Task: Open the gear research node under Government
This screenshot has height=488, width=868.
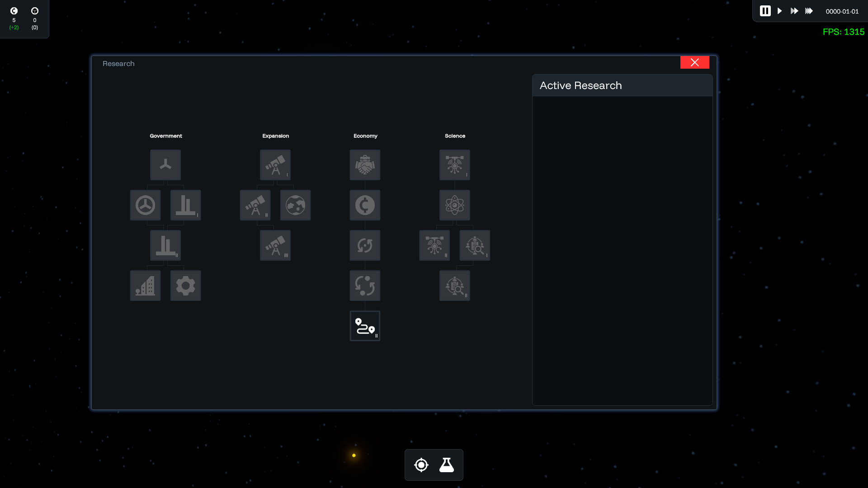Action: coord(185,286)
